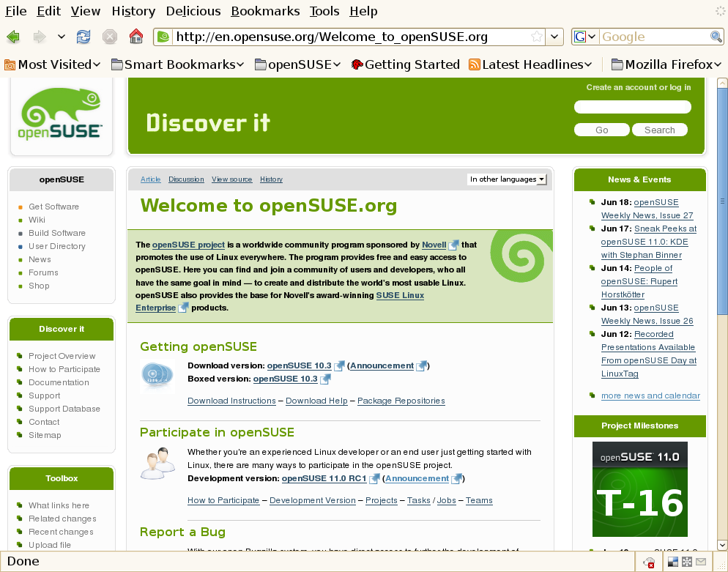Screen dimensions: 728x572
Task: Switch to the Discussion tab
Action: click(186, 179)
